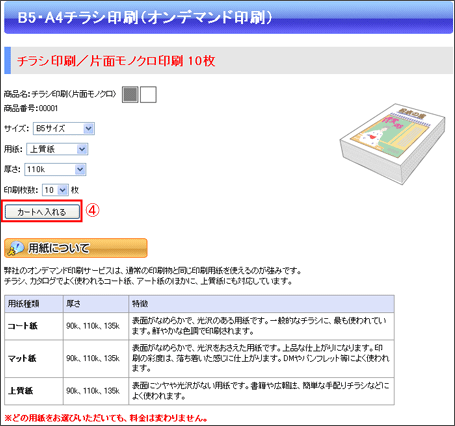The image size is (455, 426).
Task: Click the 上質紙 description cell
Action: coord(262,391)
